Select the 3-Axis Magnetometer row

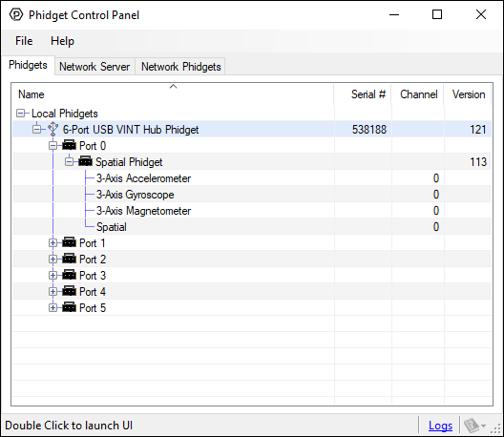pyautogui.click(x=252, y=211)
